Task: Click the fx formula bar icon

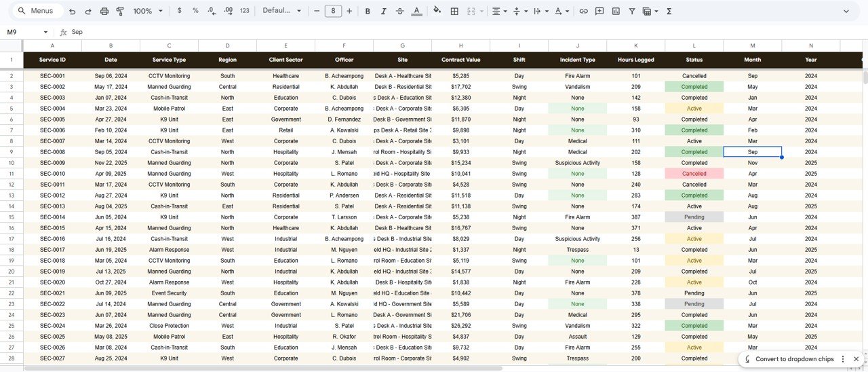Action: 63,32
